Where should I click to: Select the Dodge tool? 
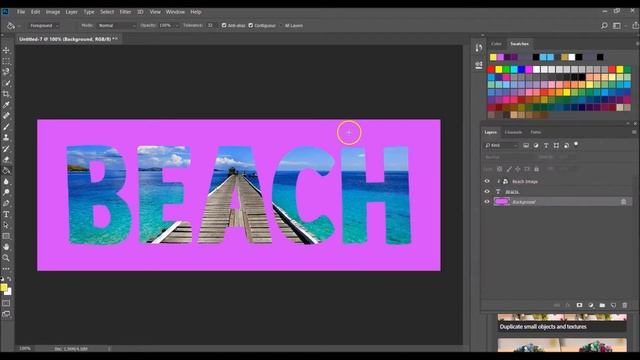point(6,192)
